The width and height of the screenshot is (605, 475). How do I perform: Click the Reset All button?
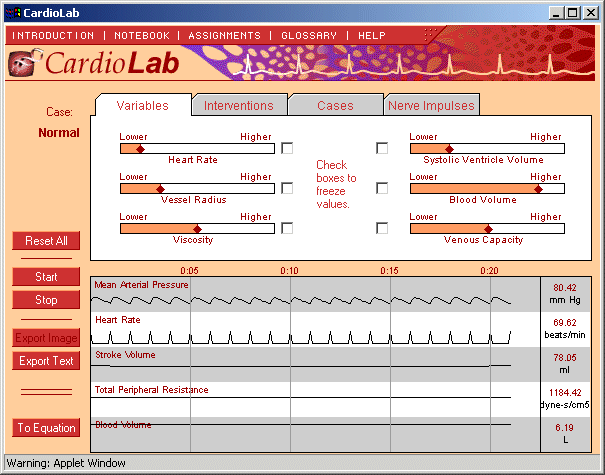tap(46, 241)
